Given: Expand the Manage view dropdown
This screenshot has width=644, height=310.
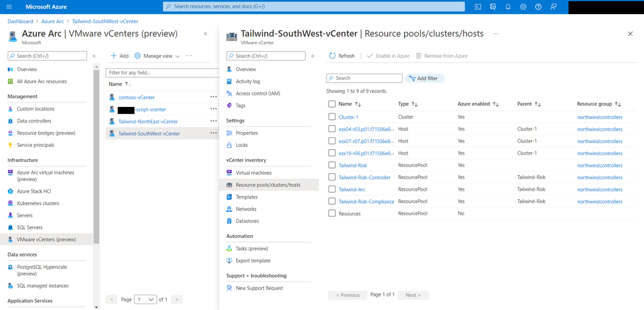Looking at the screenshot, I should [x=157, y=56].
